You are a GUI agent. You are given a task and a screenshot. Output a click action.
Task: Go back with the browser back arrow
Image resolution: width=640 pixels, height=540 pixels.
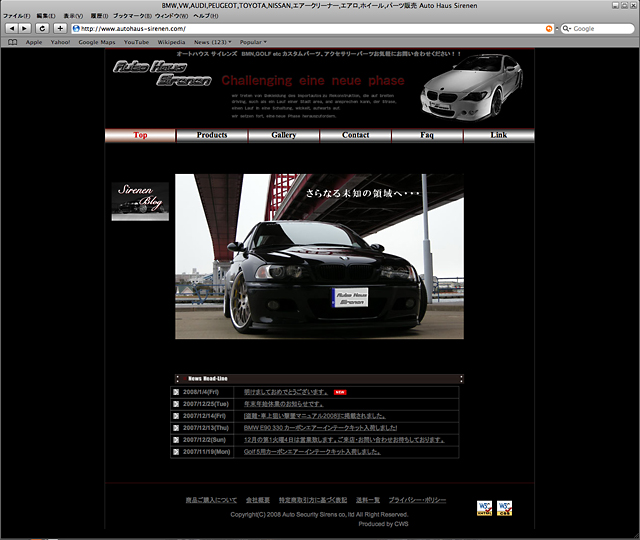(x=12, y=28)
